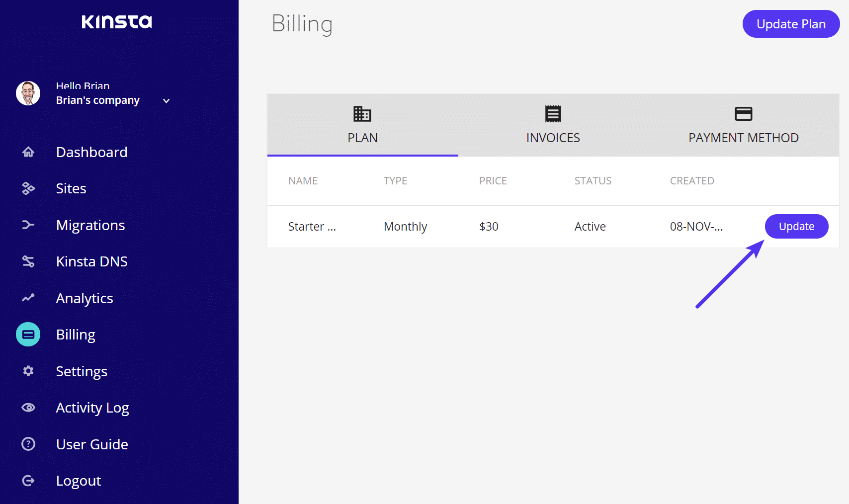Switch to the INVOICES tab
The image size is (849, 504).
pos(553,125)
